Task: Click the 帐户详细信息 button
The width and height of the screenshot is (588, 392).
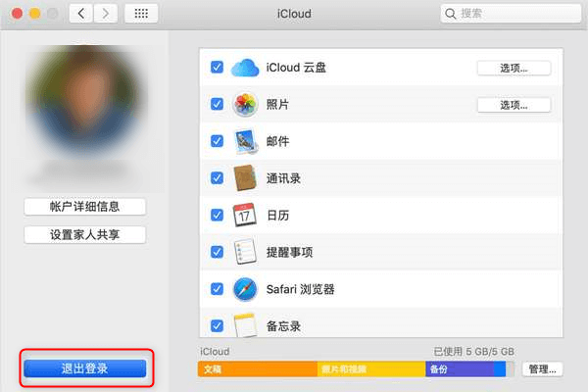Action: pos(84,207)
